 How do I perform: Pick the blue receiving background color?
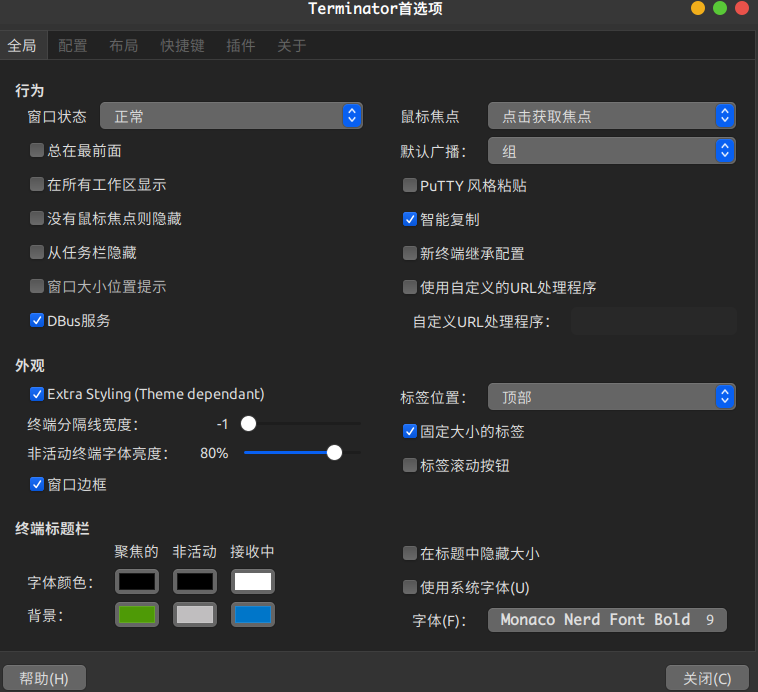tap(253, 615)
